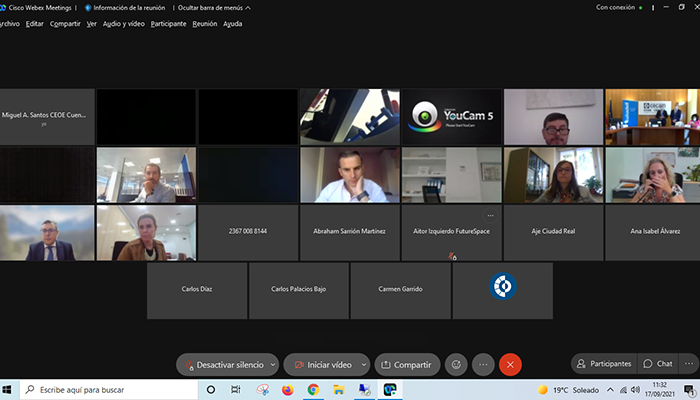Select Abraham Sarrión Martínez participant tile
Image resolution: width=700 pixels, height=400 pixels.
349,231
